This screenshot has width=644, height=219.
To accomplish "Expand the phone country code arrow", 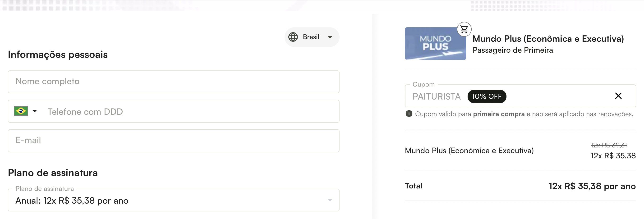I will (x=35, y=111).
